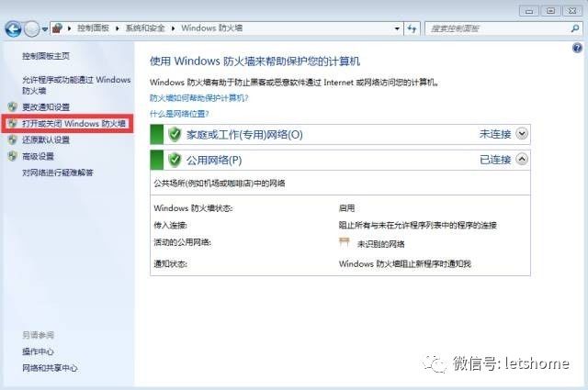Click the minimize window button

(529, 11)
